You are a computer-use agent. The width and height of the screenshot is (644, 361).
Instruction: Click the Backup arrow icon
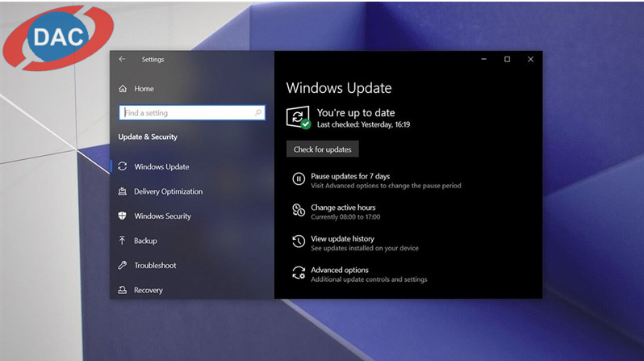pos(122,240)
